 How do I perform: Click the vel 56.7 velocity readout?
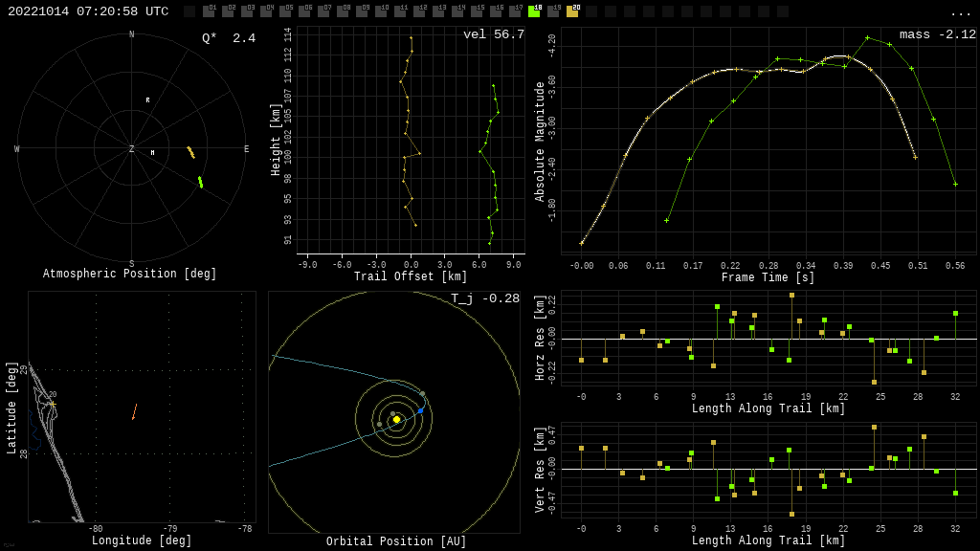coord(493,34)
